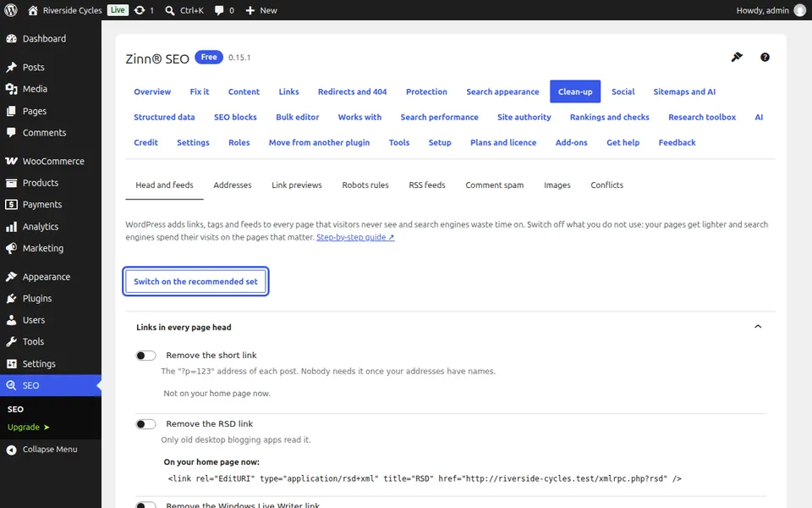Open the help question mark icon
Screen dimensions: 812x508
coord(765,57)
